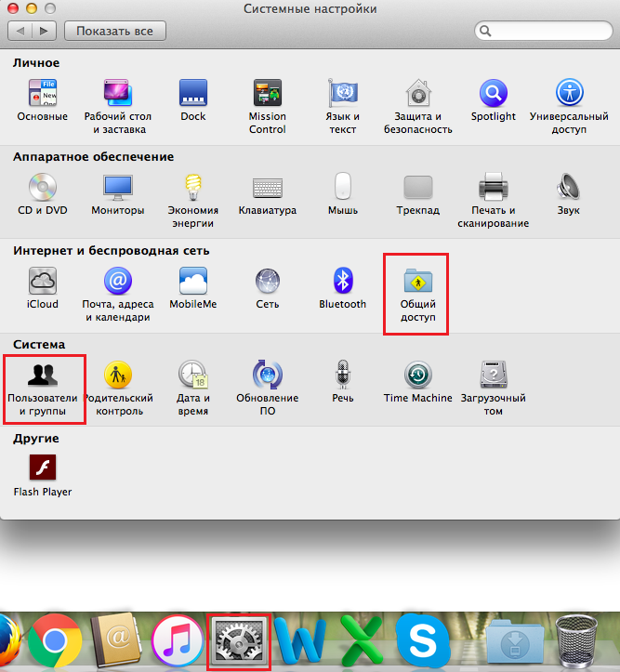
Task: Click the Показать все button
Action: 115,31
